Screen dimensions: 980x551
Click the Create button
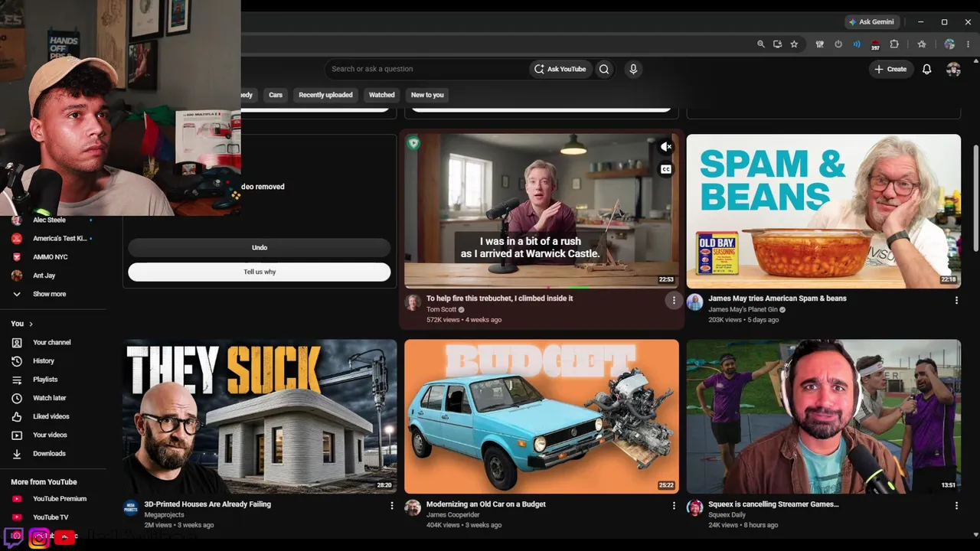pos(890,69)
